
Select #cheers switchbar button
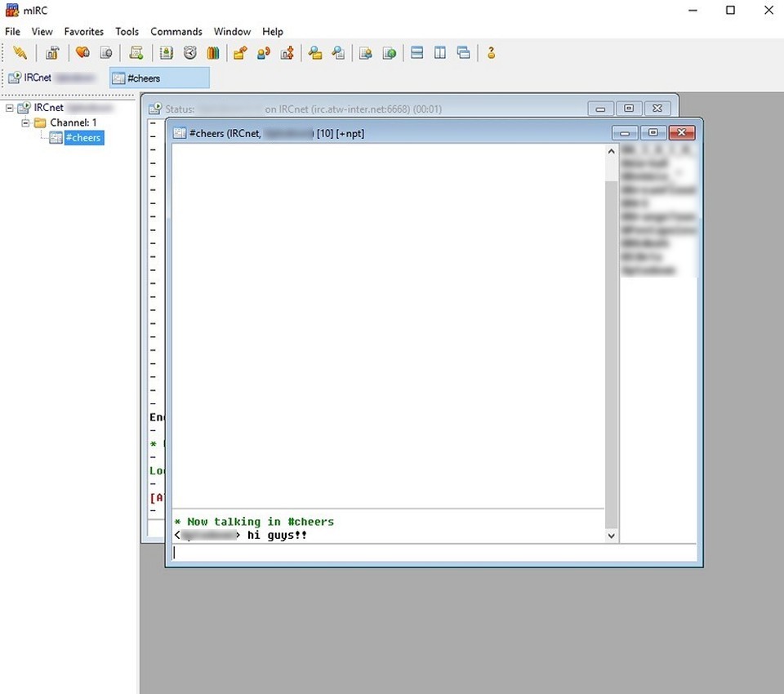pyautogui.click(x=159, y=78)
